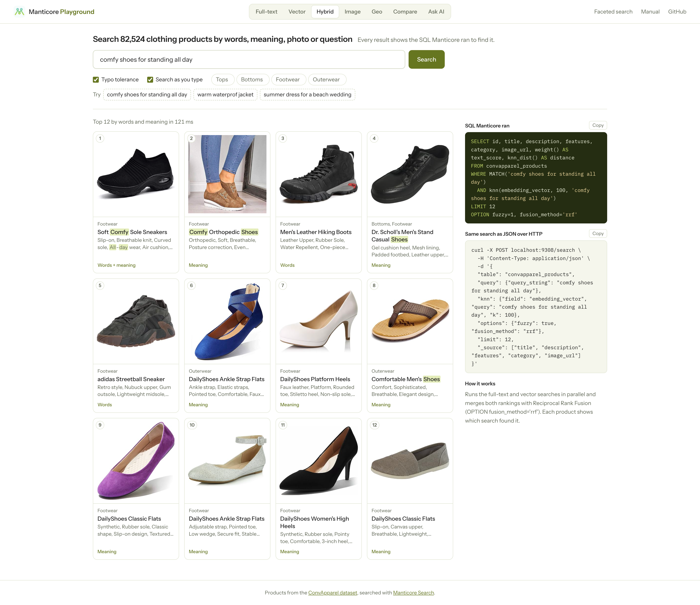Click the Manticore logo icon
Image resolution: width=700 pixels, height=605 pixels.
[19, 11]
